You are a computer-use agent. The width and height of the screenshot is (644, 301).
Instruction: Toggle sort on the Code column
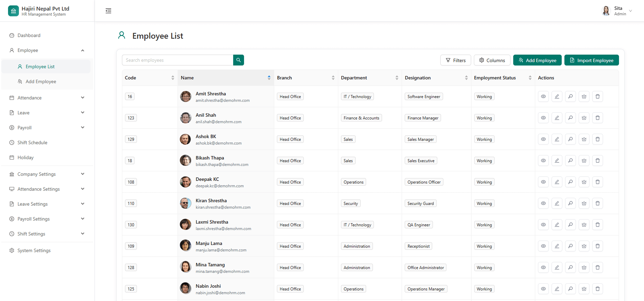pos(173,78)
